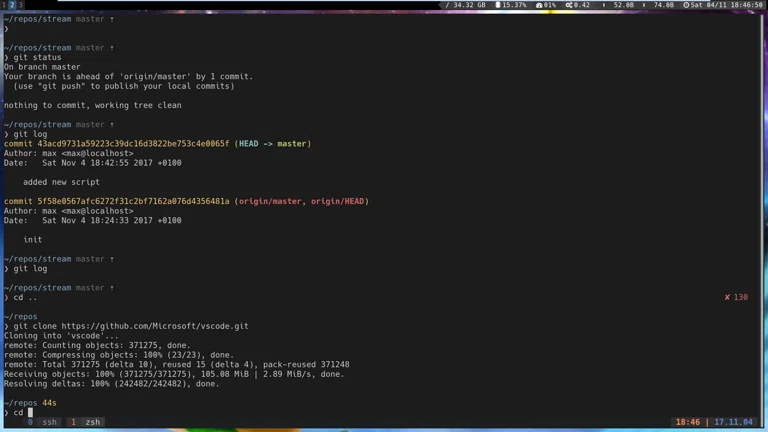Click the memory usage 15.37% indicator

point(511,5)
